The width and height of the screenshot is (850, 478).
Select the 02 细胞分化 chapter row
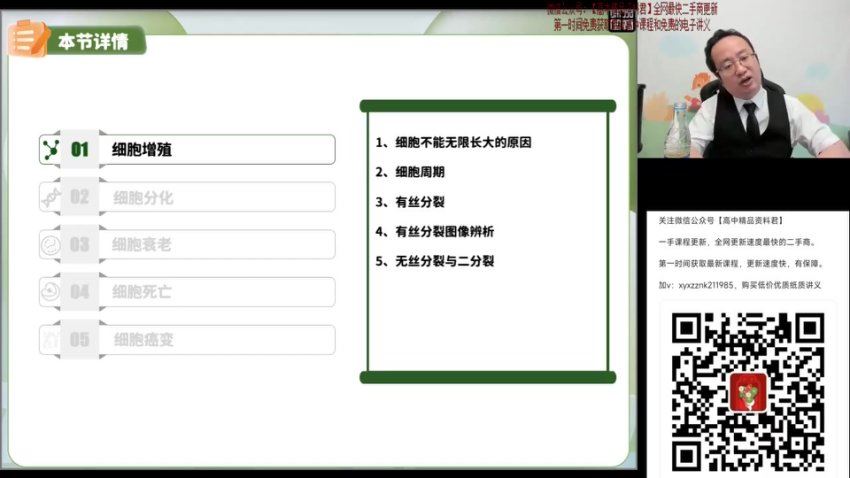point(187,197)
